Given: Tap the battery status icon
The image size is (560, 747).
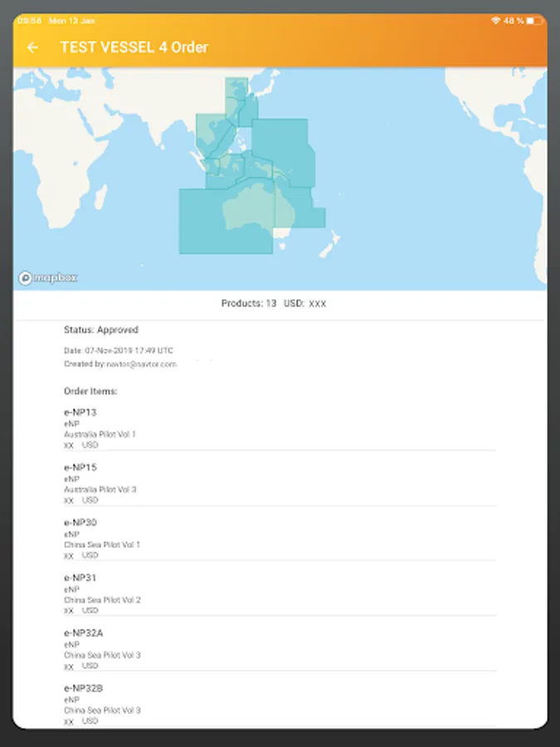Looking at the screenshot, I should point(533,21).
